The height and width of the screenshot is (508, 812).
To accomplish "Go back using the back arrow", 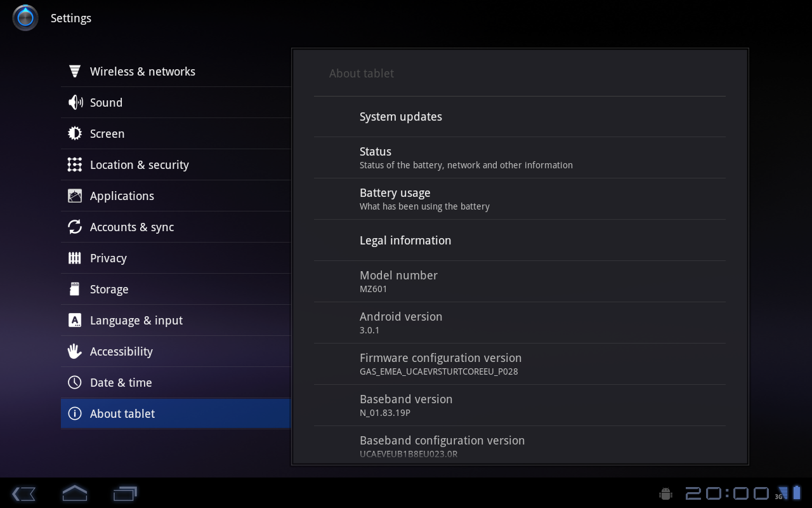I will 23,493.
